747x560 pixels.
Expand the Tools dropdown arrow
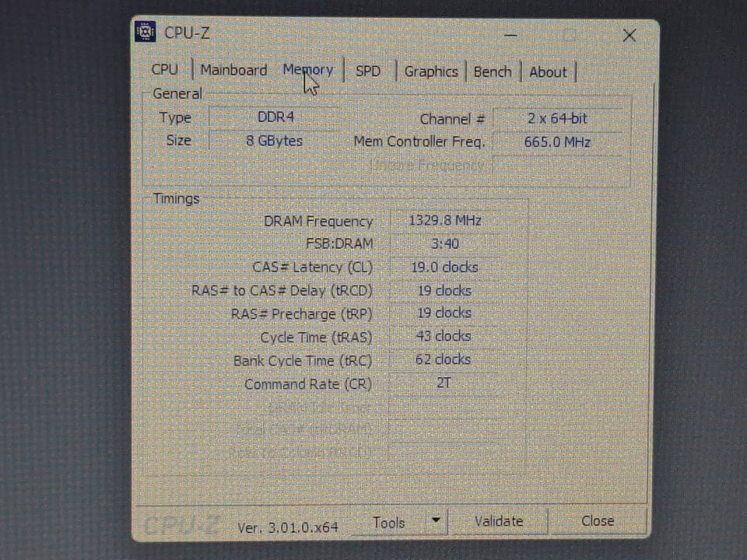pos(436,520)
